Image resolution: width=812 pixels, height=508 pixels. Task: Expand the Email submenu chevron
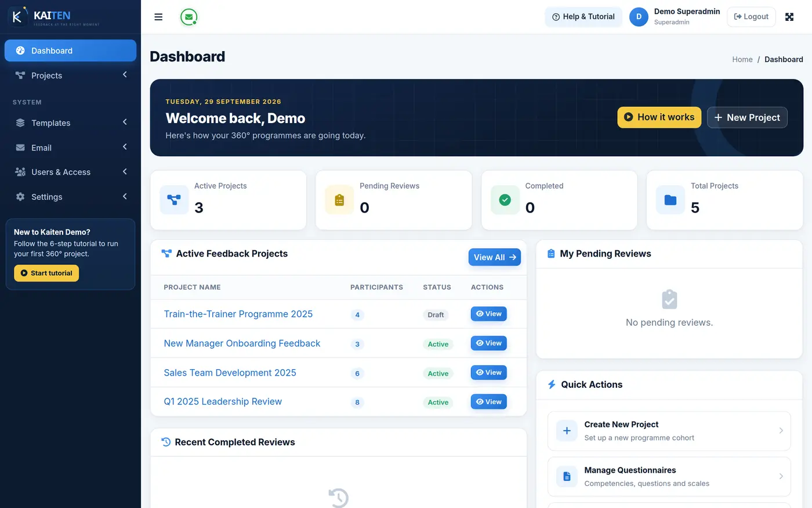pyautogui.click(x=125, y=147)
